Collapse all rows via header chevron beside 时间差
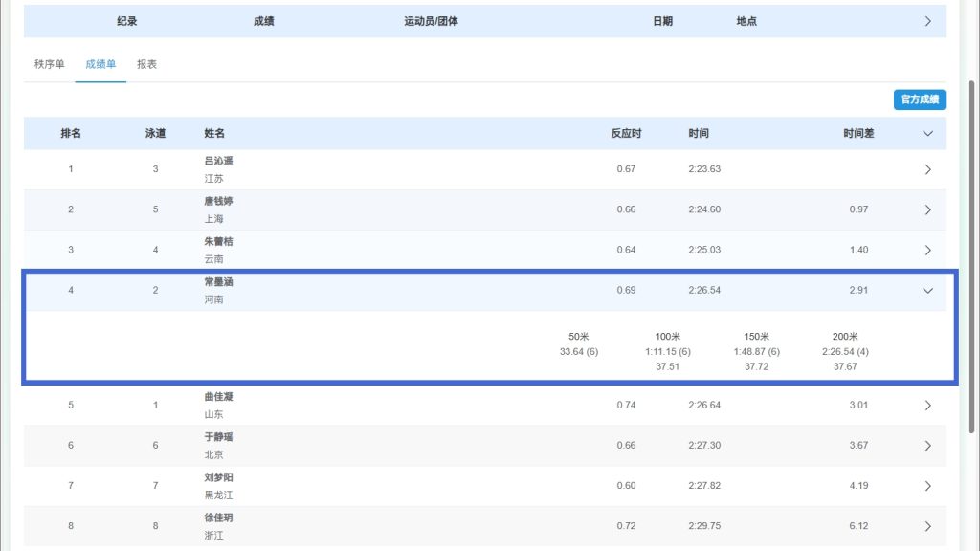The width and height of the screenshot is (980, 551). click(x=927, y=134)
